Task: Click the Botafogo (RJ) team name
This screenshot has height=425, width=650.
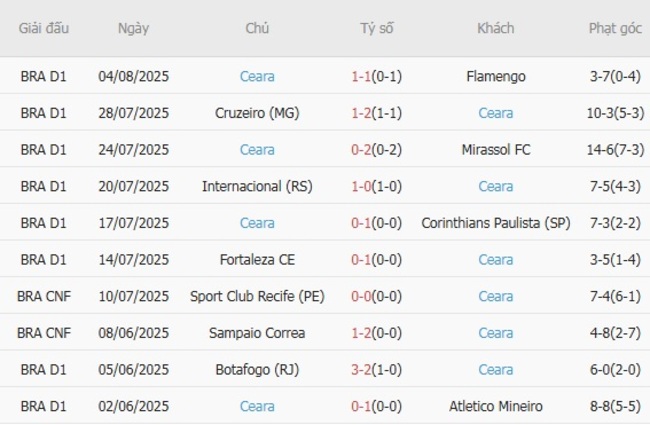Action: pos(257,370)
